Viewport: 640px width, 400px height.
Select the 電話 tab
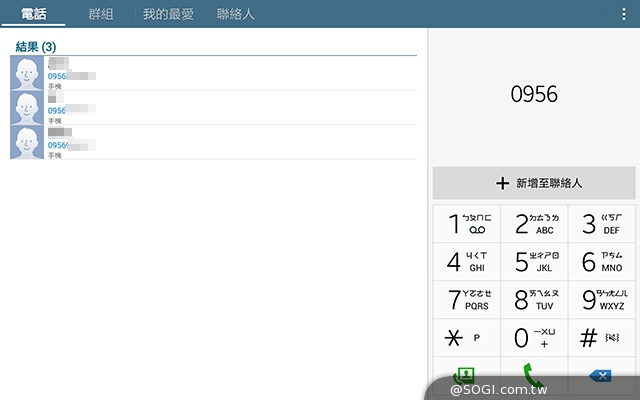coord(33,14)
